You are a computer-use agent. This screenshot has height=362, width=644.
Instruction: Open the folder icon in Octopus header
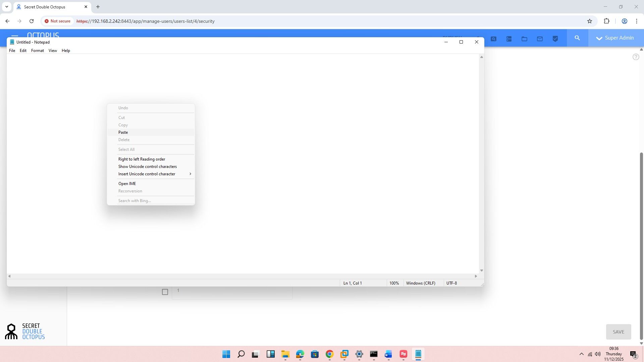pyautogui.click(x=524, y=39)
